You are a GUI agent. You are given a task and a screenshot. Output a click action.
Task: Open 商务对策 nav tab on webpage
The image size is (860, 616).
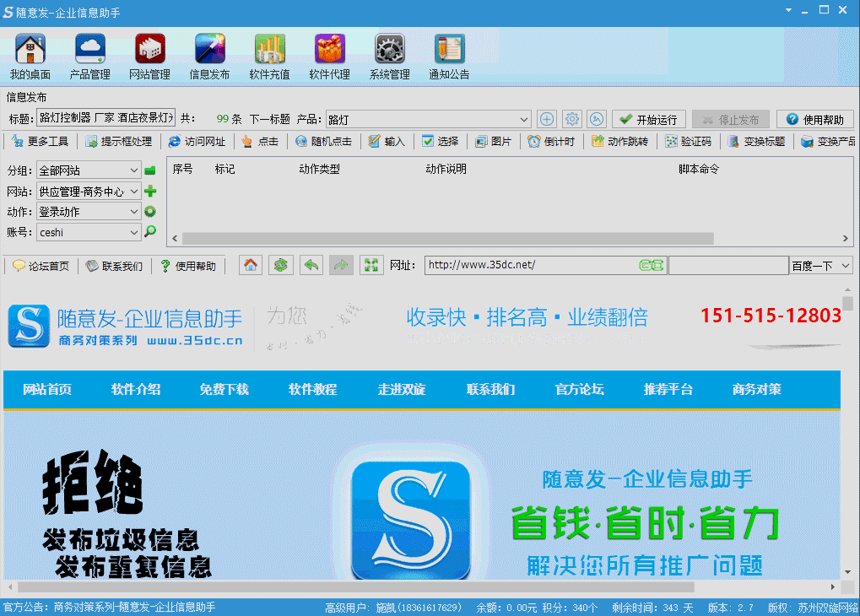tap(757, 390)
